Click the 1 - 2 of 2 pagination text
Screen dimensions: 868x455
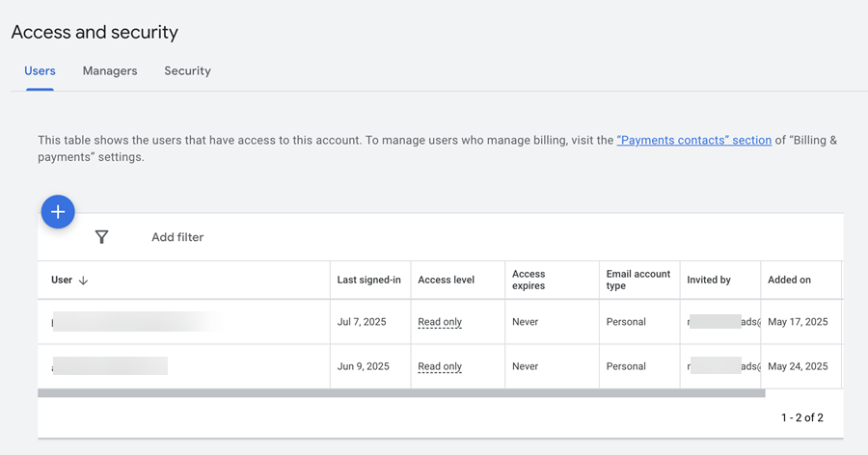[x=802, y=417]
